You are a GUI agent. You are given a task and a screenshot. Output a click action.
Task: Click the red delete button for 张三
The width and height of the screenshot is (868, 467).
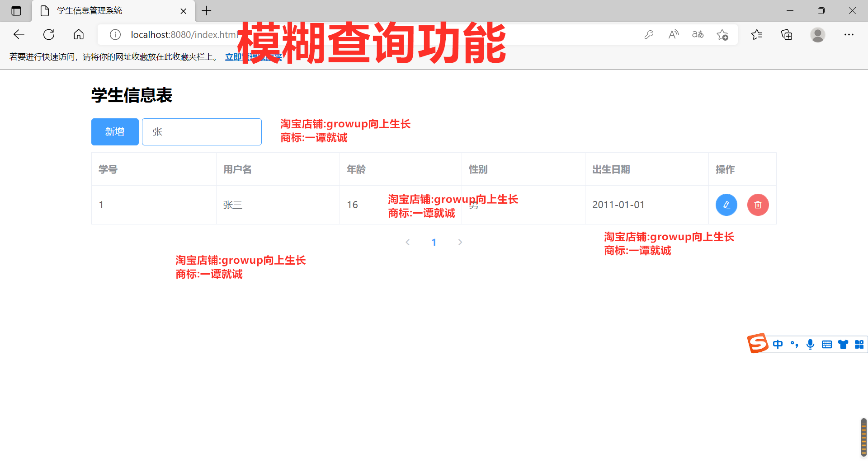pyautogui.click(x=758, y=205)
